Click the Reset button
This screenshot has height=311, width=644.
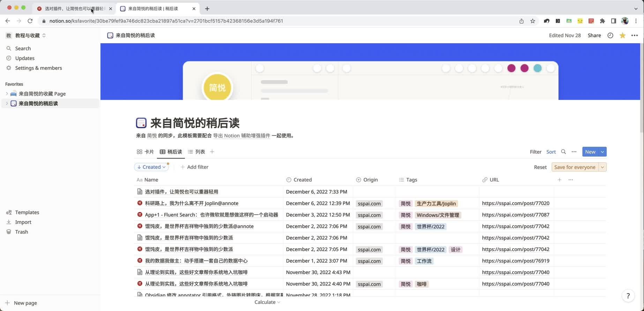pyautogui.click(x=540, y=167)
